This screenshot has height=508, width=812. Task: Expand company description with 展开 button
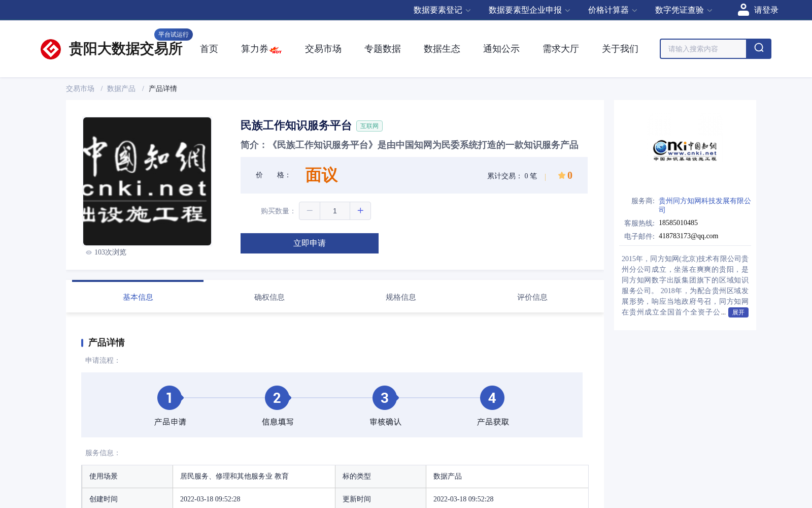pyautogui.click(x=738, y=312)
